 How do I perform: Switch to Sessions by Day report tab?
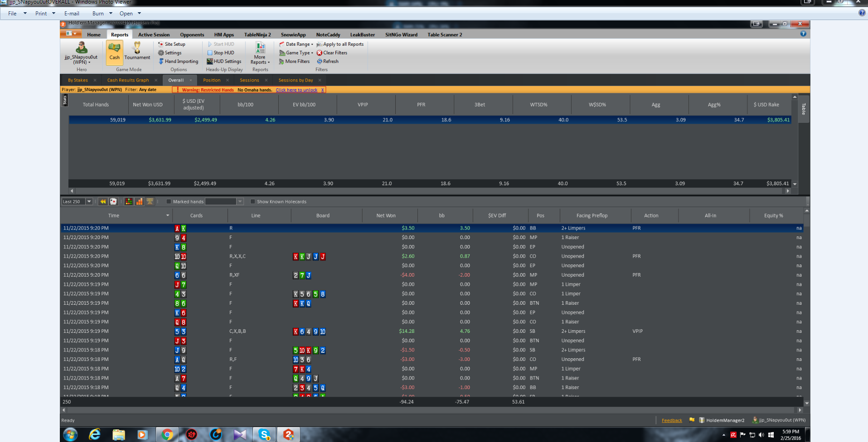tap(296, 80)
